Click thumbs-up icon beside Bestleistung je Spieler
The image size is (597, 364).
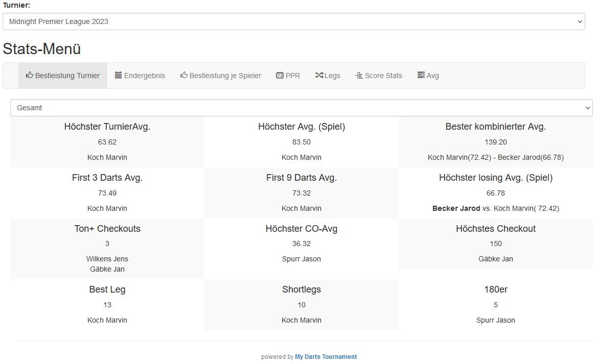tap(184, 76)
